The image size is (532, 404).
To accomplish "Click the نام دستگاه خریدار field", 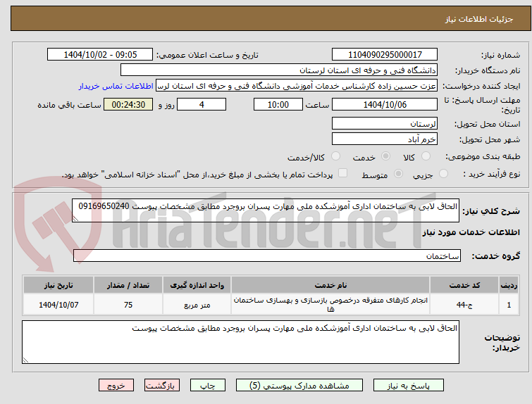I will [x=279, y=70].
